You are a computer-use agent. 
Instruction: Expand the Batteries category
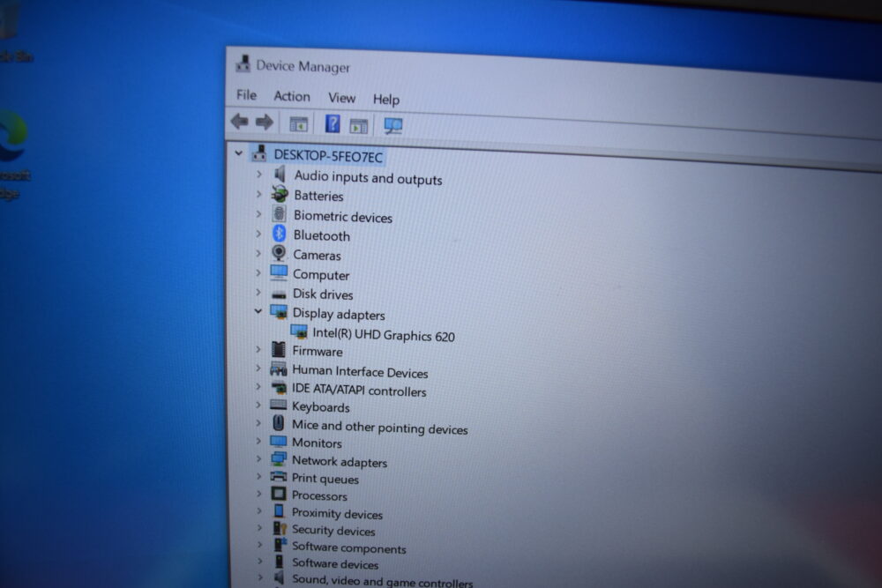click(x=258, y=194)
